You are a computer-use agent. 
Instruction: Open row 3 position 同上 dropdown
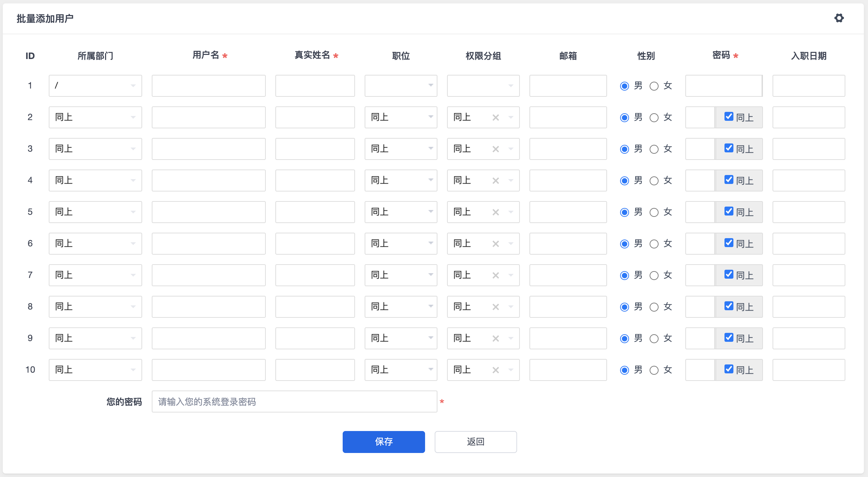tap(401, 149)
